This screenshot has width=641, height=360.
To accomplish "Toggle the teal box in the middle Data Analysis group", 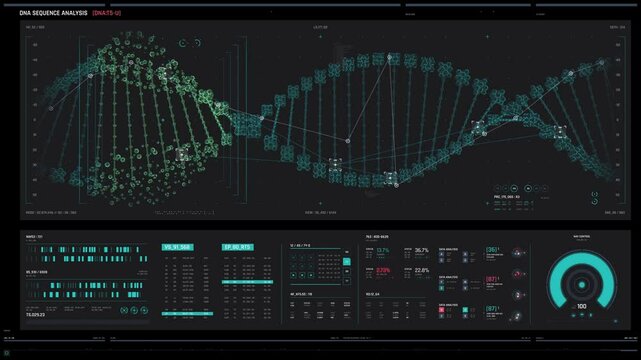I will click(x=441, y=288).
